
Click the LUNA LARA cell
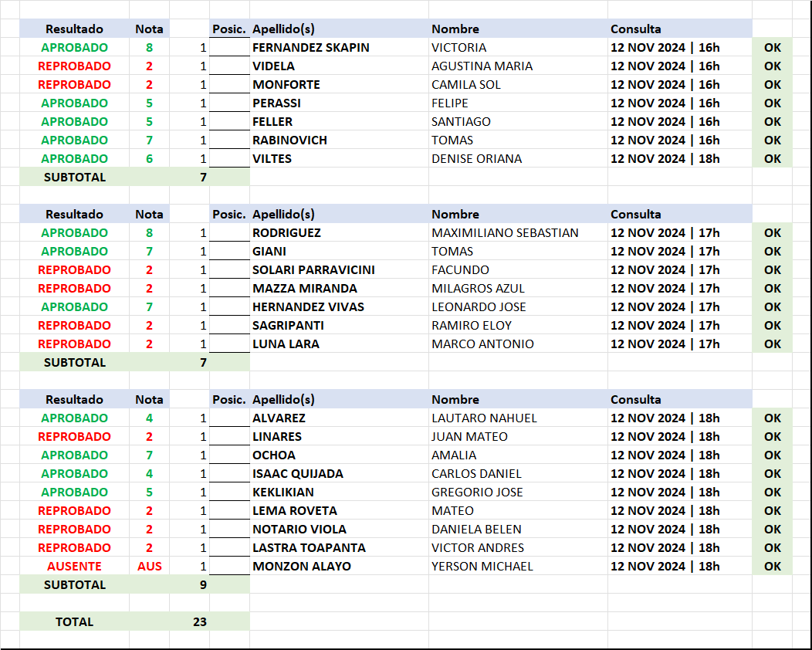click(339, 344)
